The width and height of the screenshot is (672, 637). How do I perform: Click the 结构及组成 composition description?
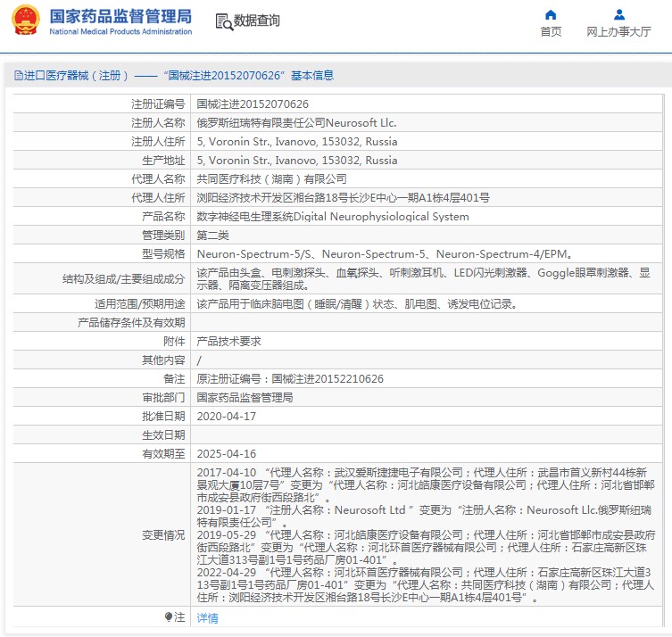[423, 279]
